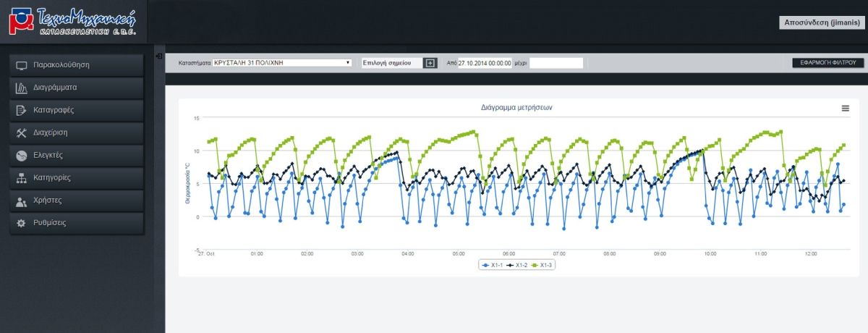Image resolution: width=868 pixels, height=333 pixels.
Task: Open the Καταγραφές menu item
Action: 75,110
